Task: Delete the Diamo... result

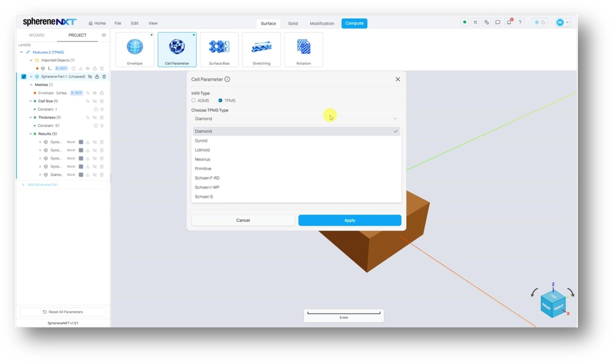Action: coord(102,175)
